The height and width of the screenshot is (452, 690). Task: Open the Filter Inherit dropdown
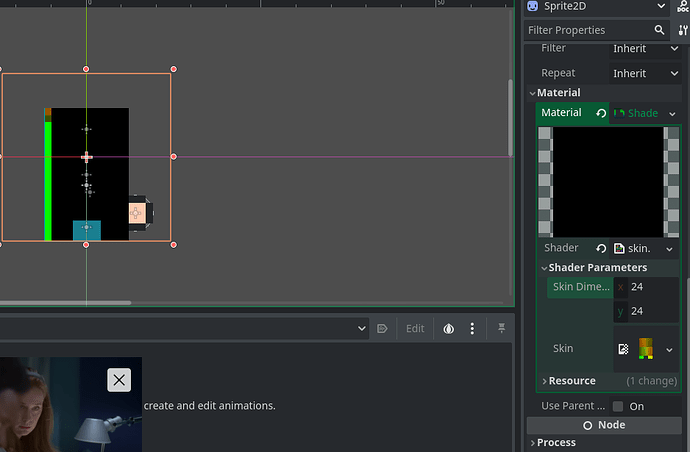click(645, 48)
